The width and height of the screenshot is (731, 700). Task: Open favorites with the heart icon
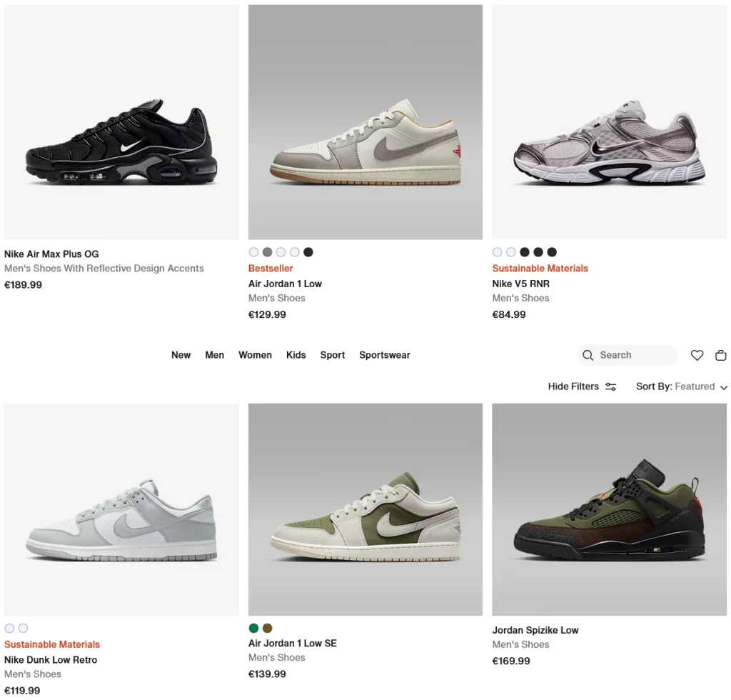coord(697,355)
